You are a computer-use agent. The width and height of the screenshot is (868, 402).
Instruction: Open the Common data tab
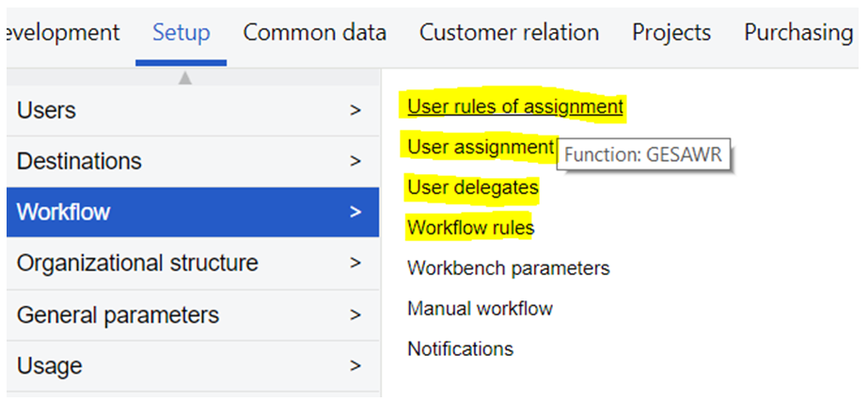click(314, 32)
